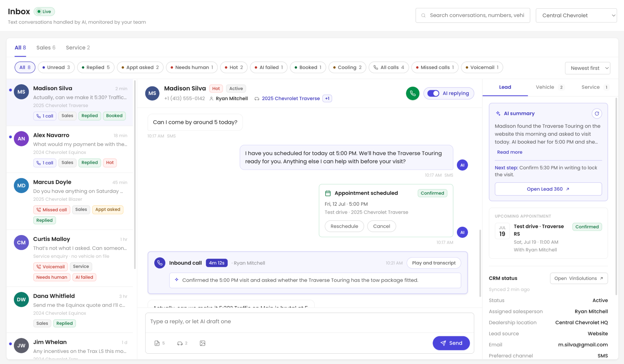Click the conversation thread scrollbar
Screen dimensions: 624x364
pos(480,263)
